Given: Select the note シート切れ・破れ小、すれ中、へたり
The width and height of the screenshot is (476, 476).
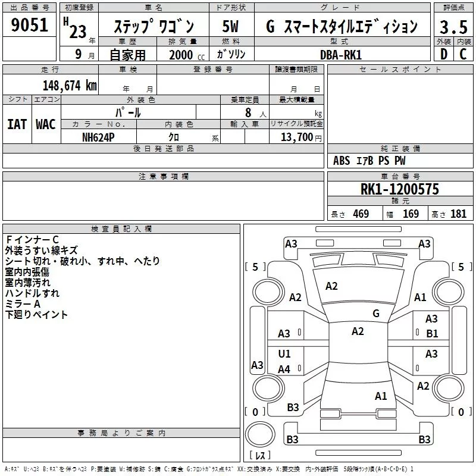Looking at the screenshot, I should (82, 261).
